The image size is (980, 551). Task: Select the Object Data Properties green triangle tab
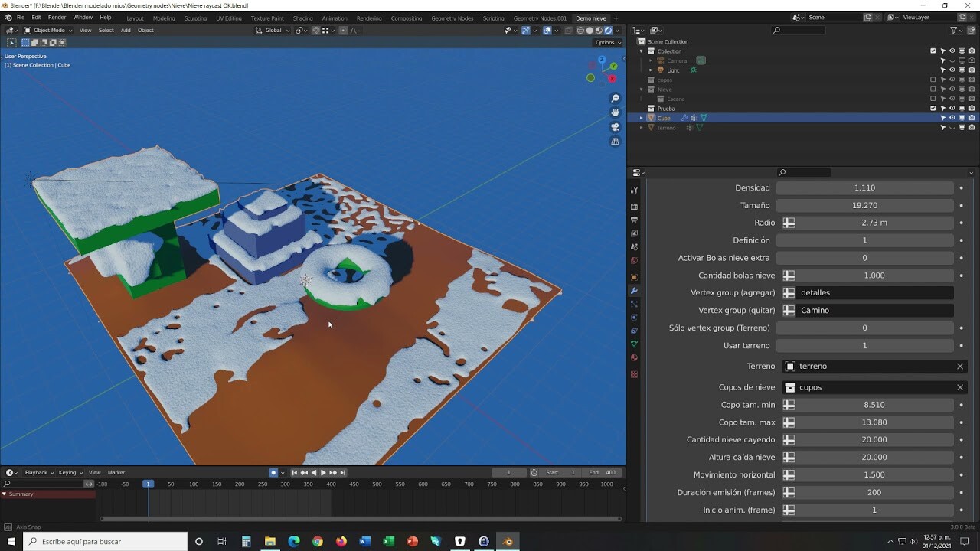[634, 344]
